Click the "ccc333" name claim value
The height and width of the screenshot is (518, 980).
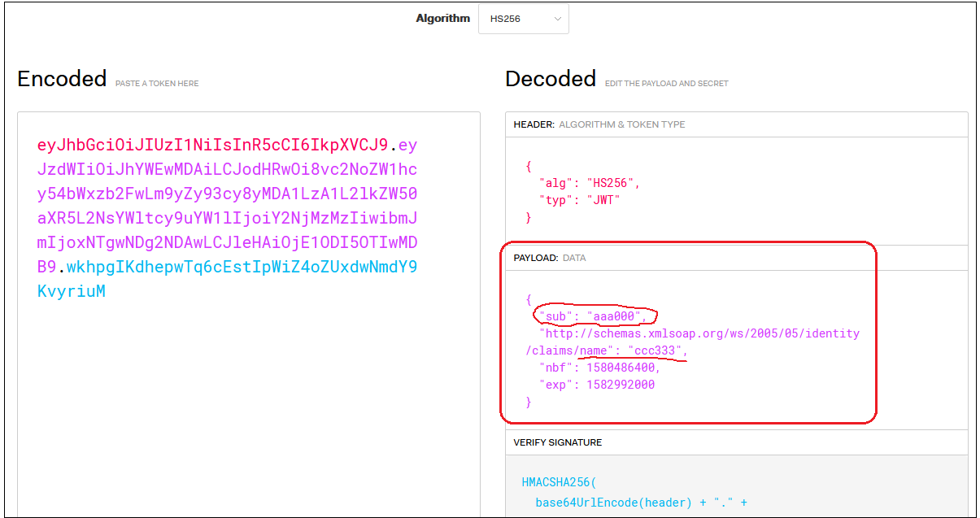coord(656,350)
